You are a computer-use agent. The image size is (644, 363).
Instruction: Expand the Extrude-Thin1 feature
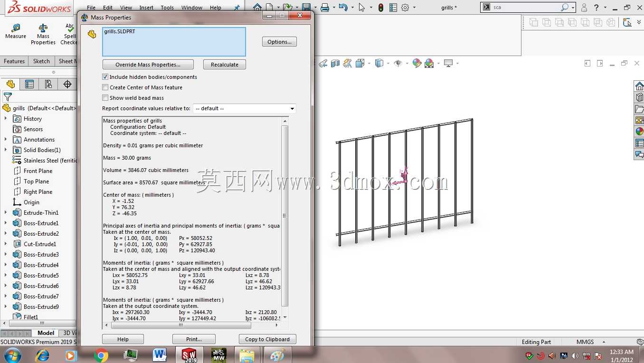(x=6, y=213)
